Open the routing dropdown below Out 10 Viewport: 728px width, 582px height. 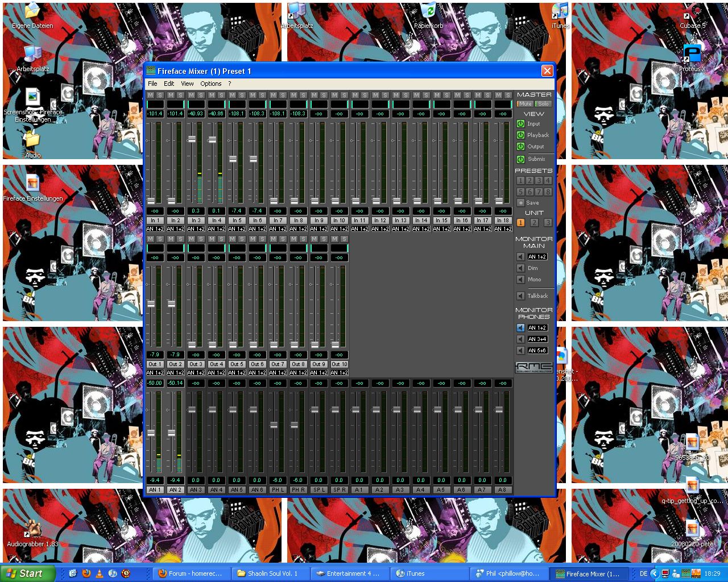pyautogui.click(x=339, y=373)
